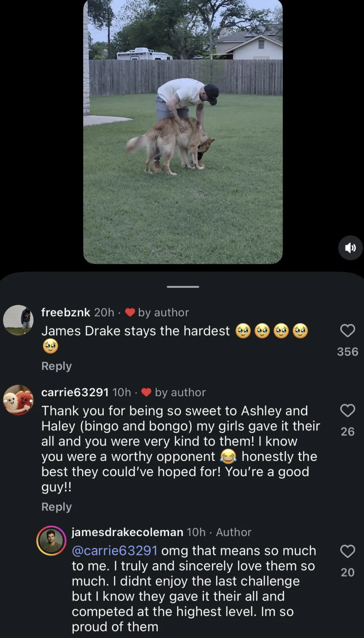
Task: Like jamesdrakecoleman's reply with the heart
Action: click(x=348, y=550)
